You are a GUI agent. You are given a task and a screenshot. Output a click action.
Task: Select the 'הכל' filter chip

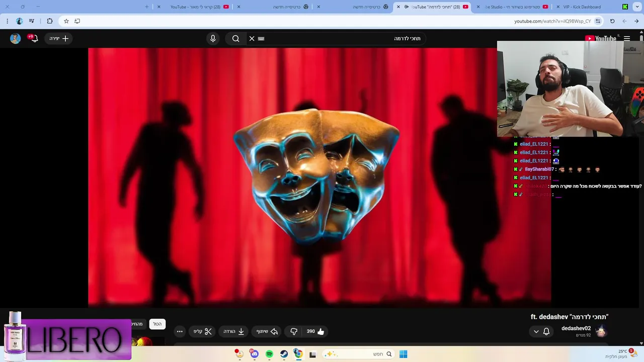157,324
